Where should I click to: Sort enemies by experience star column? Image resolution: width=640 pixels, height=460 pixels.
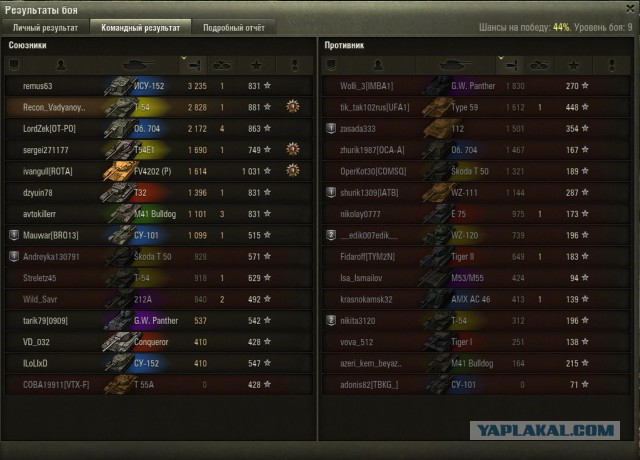(x=573, y=65)
